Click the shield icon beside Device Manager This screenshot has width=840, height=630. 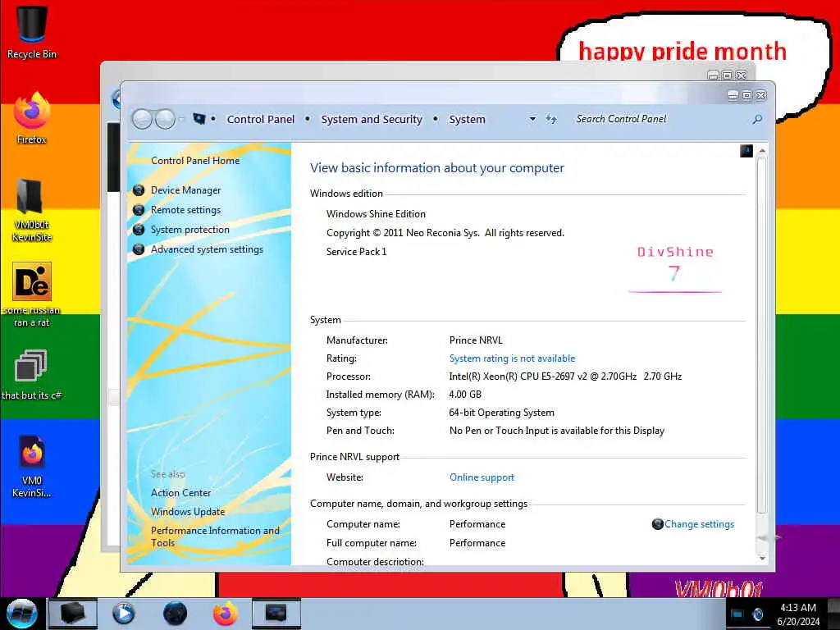[x=139, y=190]
